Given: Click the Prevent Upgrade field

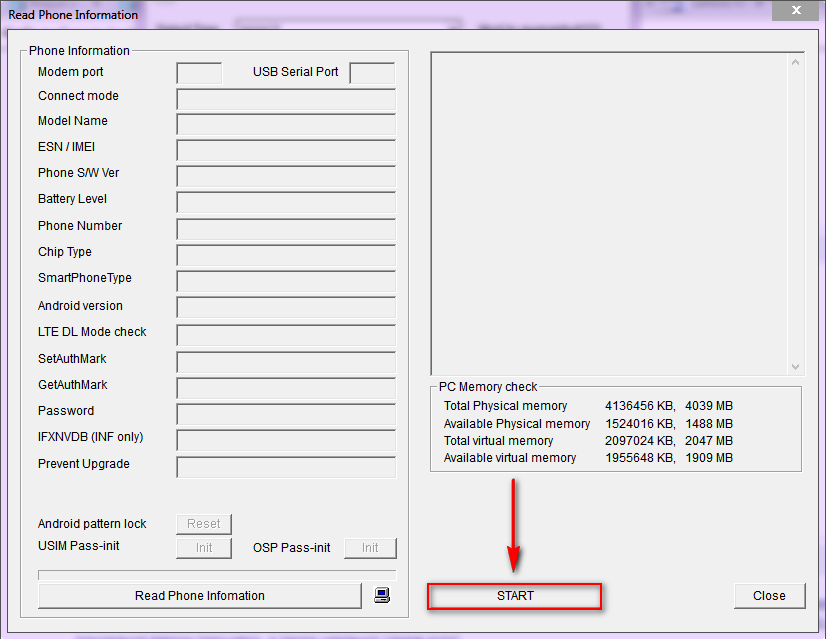Looking at the screenshot, I should click(x=286, y=467).
